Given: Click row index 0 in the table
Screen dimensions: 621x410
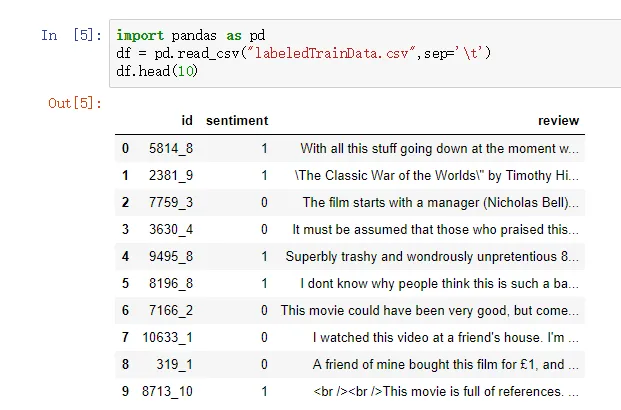Looking at the screenshot, I should pyautogui.click(x=126, y=149).
